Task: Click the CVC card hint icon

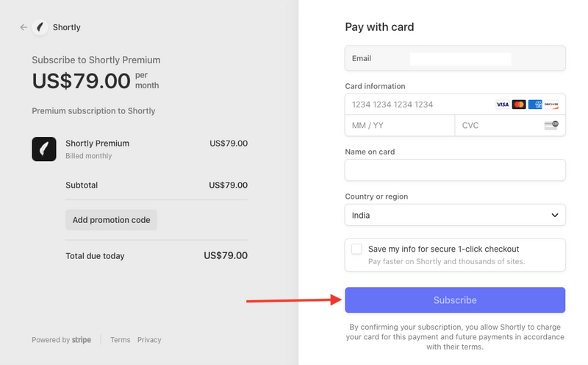Action: coord(551,125)
